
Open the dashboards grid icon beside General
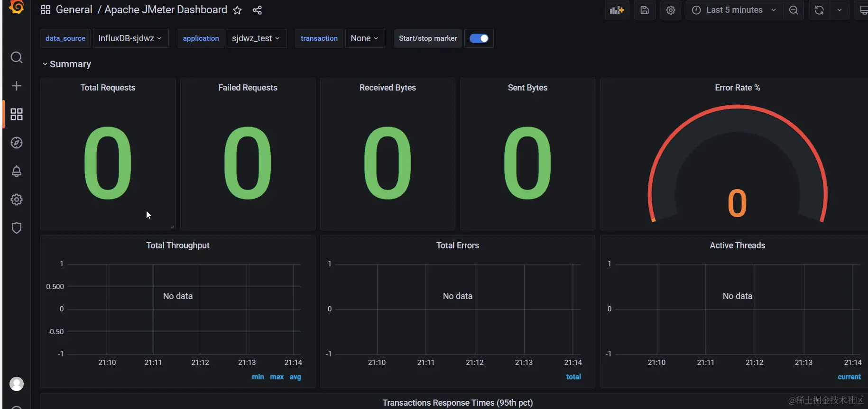(x=46, y=10)
